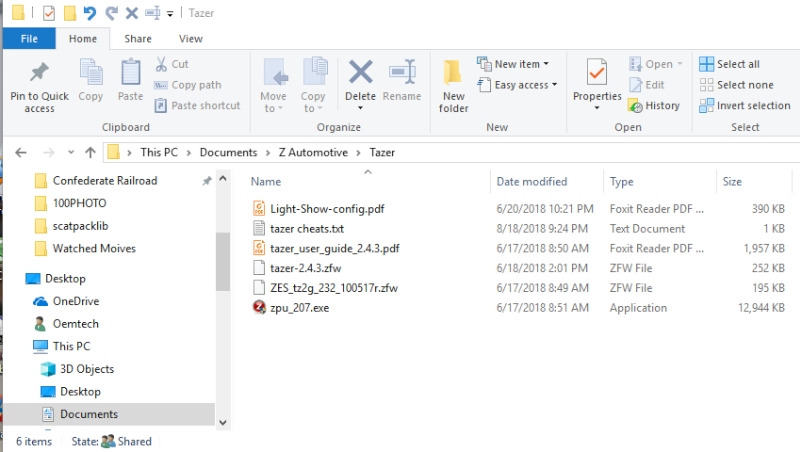Click the Paste clipboard icon
800x452 pixels.
pos(131,71)
